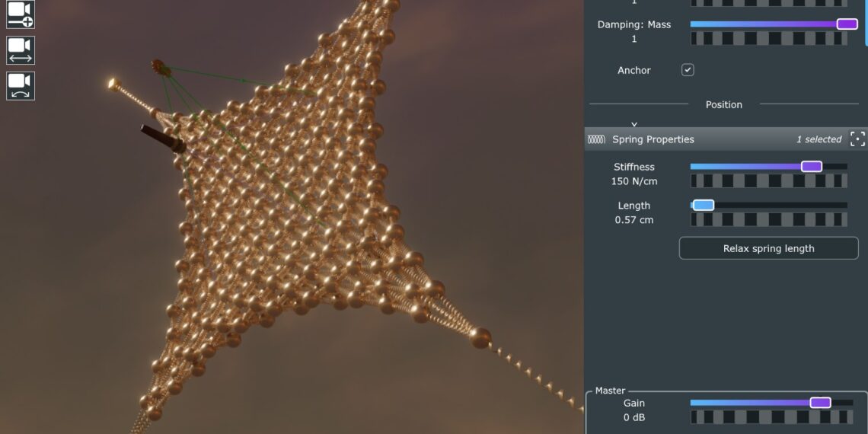This screenshot has width=868, height=434.
Task: Activate the camera rotate icon
Action: [21, 85]
